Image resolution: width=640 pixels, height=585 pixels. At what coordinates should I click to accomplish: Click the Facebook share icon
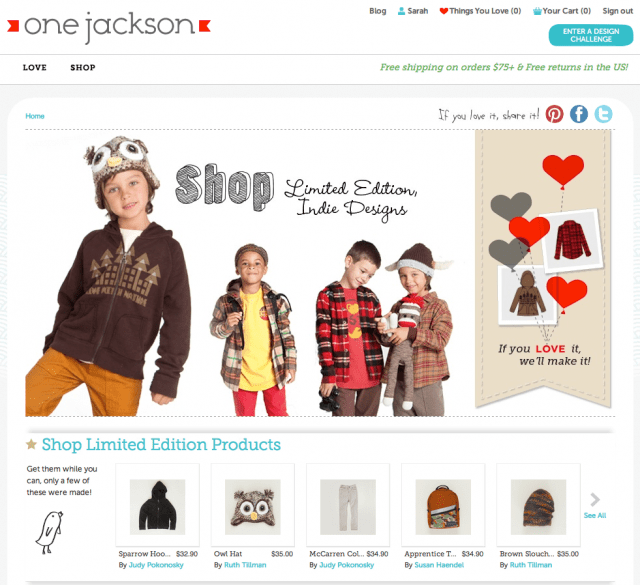tap(579, 114)
